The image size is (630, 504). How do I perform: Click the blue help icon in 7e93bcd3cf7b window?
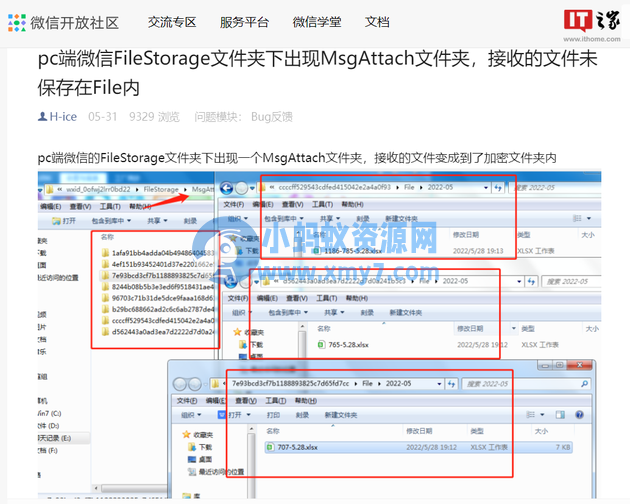point(579,414)
